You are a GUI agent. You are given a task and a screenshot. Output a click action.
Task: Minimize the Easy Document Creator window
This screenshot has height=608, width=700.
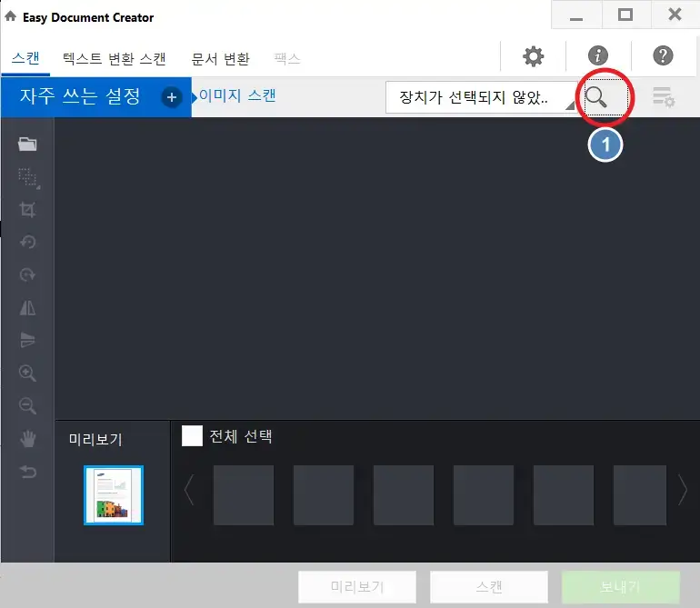click(576, 15)
